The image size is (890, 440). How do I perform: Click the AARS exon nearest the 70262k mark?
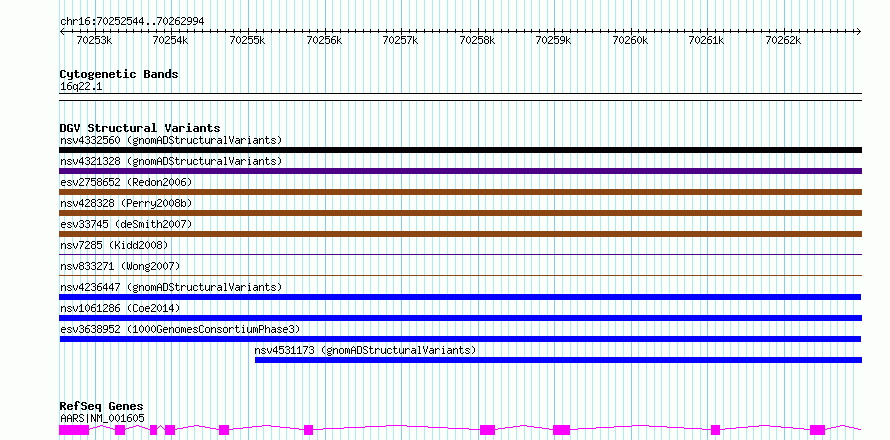click(x=817, y=430)
